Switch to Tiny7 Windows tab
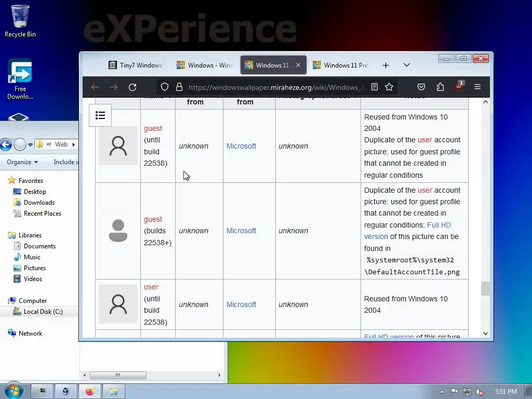532x399 pixels. pos(136,65)
